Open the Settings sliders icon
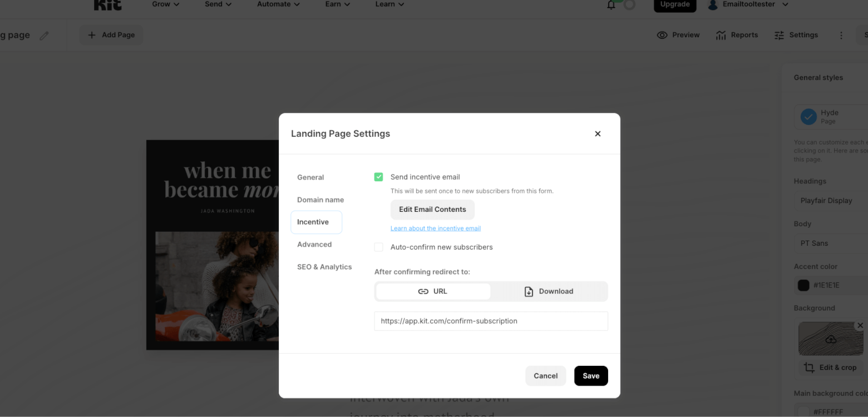This screenshot has width=868, height=417. [x=779, y=35]
